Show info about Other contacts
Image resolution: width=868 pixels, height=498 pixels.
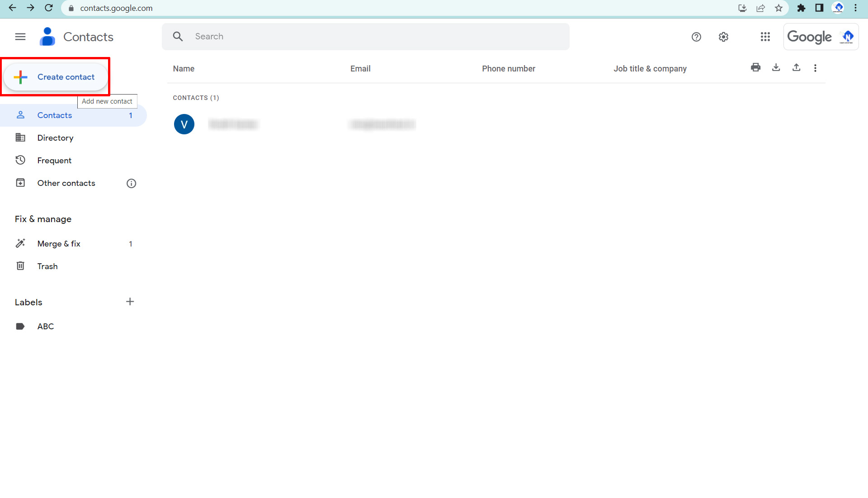tap(131, 183)
